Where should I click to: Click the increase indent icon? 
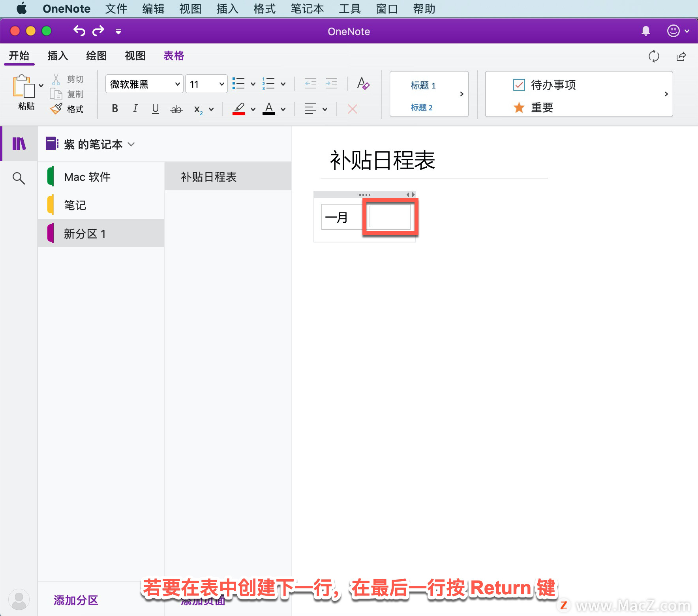(331, 84)
